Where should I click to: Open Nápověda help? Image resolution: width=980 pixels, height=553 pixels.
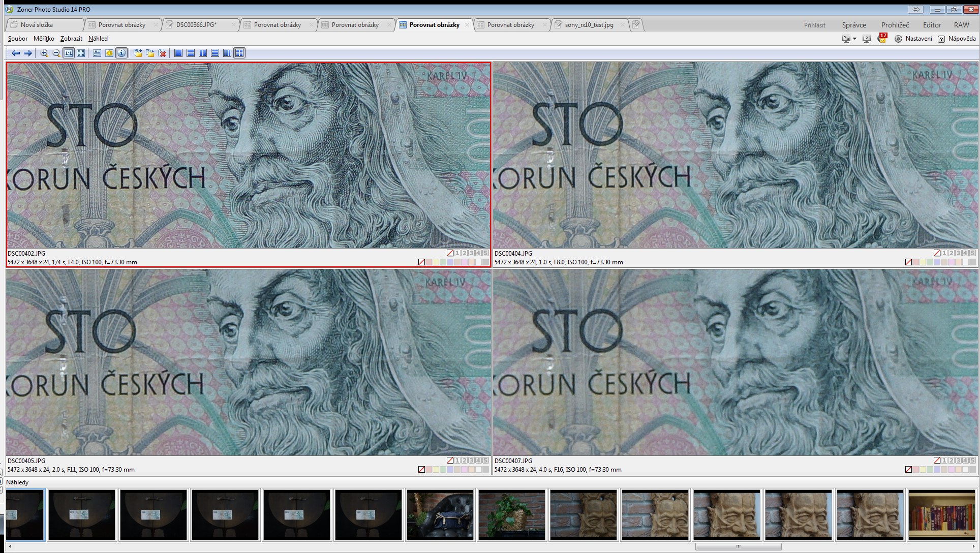click(x=957, y=39)
